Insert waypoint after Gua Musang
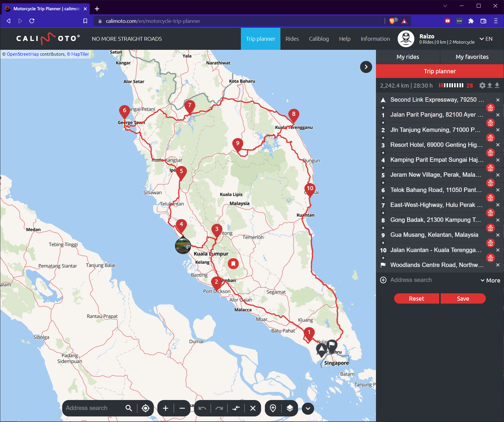 click(x=383, y=243)
